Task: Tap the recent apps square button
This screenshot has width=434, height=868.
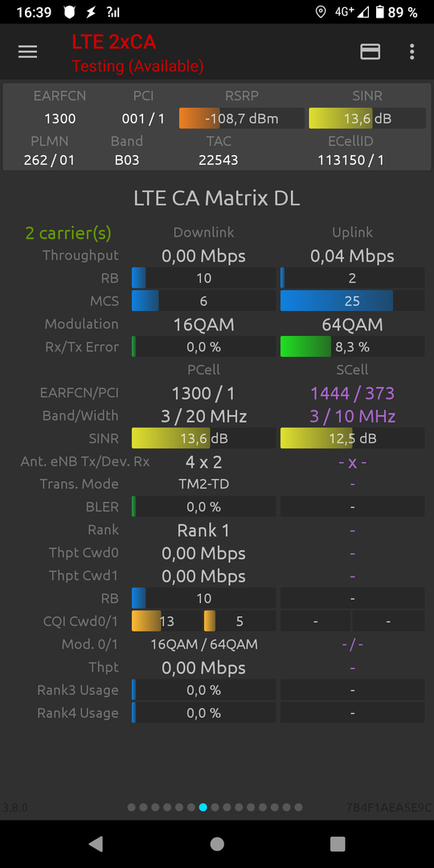Action: 338,843
